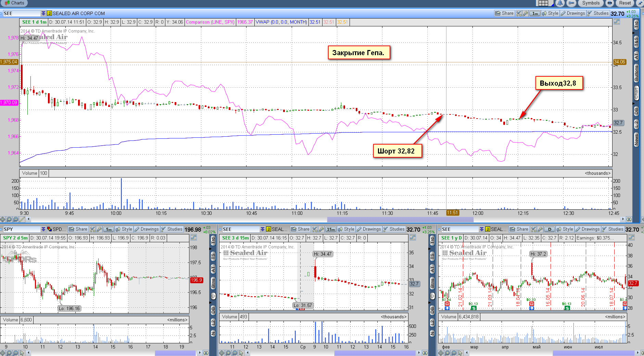Open settings wrench in SPY chart

tap(99, 229)
